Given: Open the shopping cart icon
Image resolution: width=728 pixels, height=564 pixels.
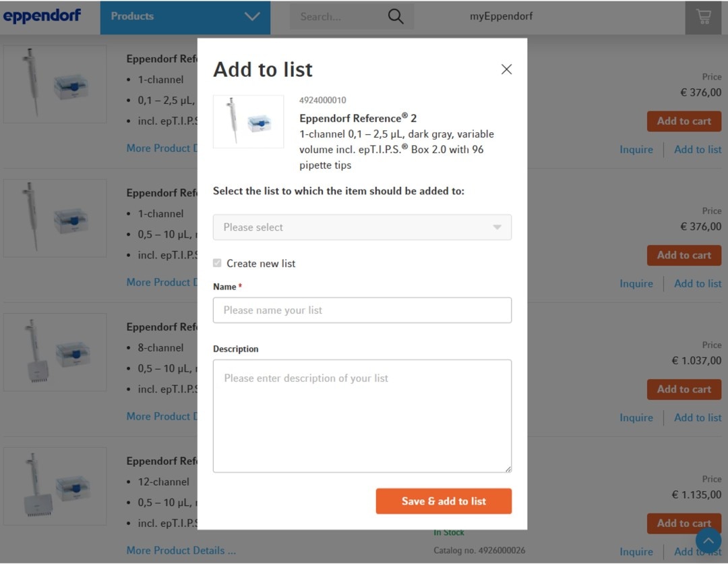Looking at the screenshot, I should (x=703, y=17).
